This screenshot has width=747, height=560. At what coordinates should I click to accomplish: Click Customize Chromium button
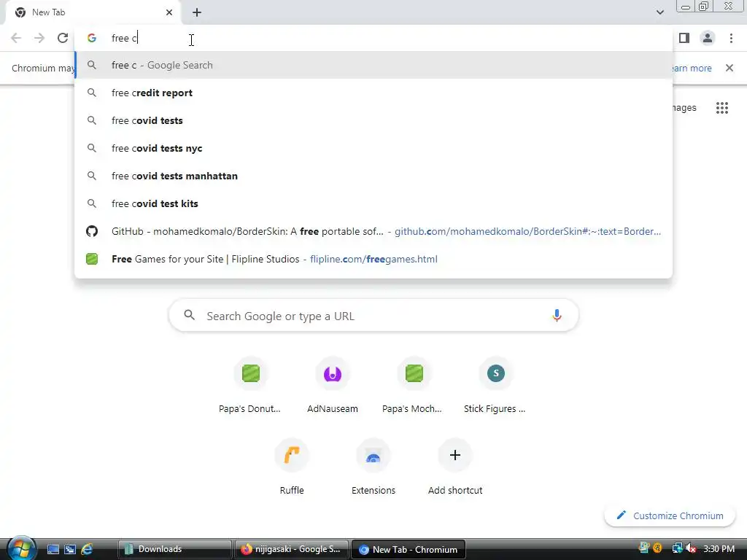point(670,516)
